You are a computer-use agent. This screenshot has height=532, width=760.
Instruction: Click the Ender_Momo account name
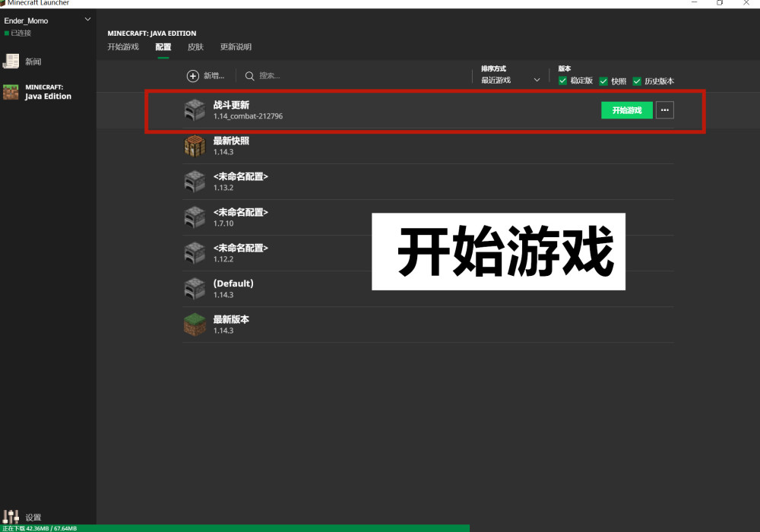pyautogui.click(x=26, y=21)
